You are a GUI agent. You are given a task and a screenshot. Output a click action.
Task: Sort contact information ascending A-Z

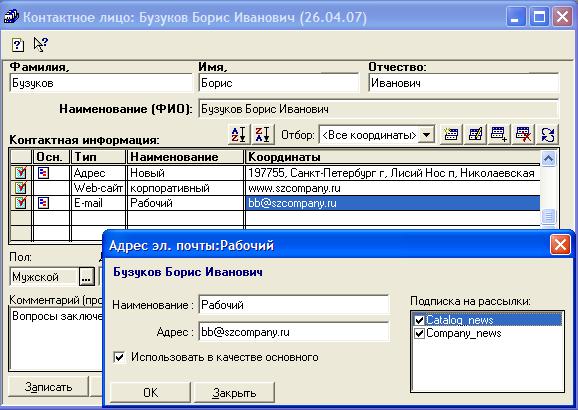coord(238,134)
